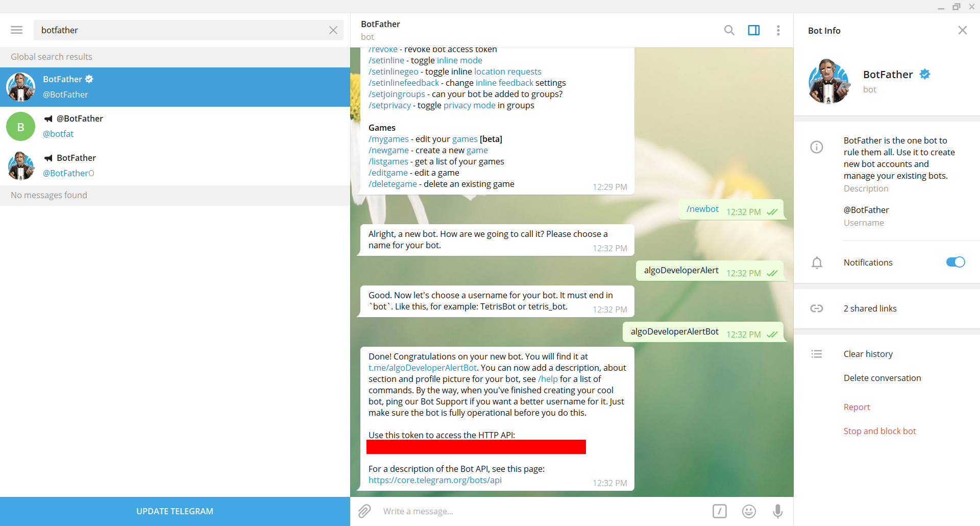
Task: Toggle the Notifications switch
Action: (x=955, y=262)
